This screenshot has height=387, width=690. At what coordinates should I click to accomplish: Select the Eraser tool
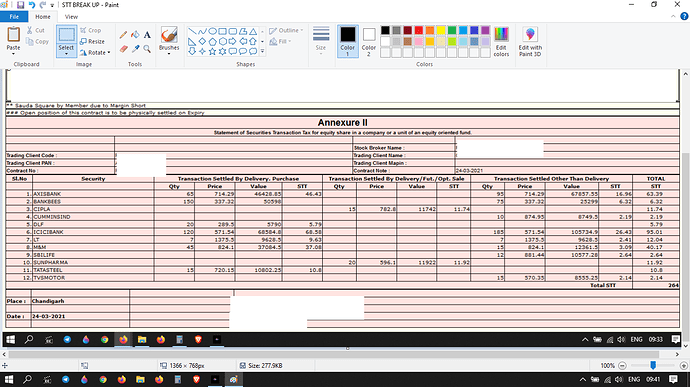(123, 49)
